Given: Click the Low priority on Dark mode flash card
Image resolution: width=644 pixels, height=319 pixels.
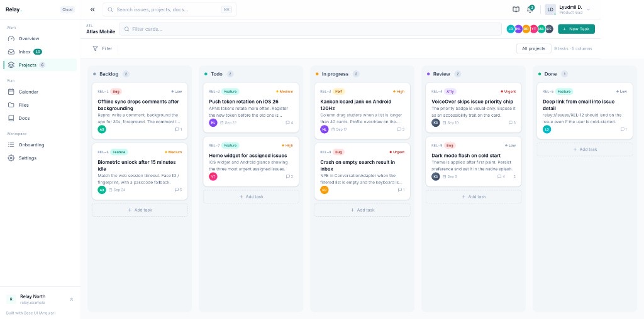Looking at the screenshot, I should pos(510,145).
